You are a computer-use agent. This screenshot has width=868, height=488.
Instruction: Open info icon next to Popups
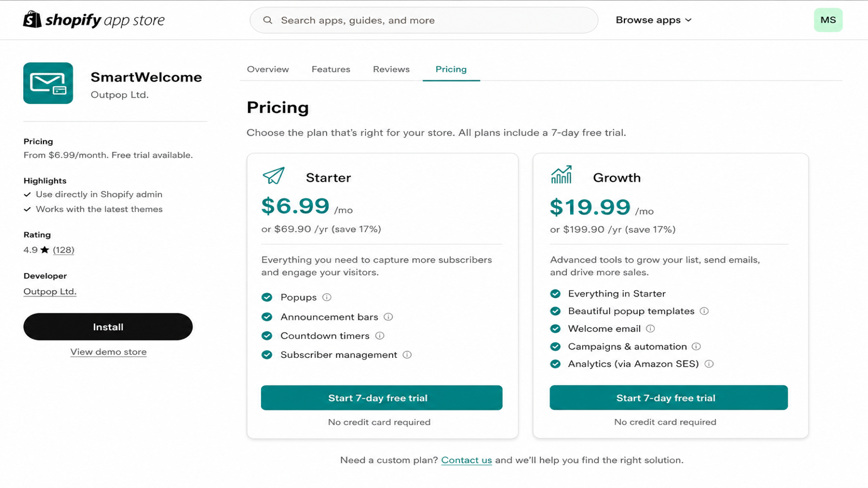click(327, 297)
